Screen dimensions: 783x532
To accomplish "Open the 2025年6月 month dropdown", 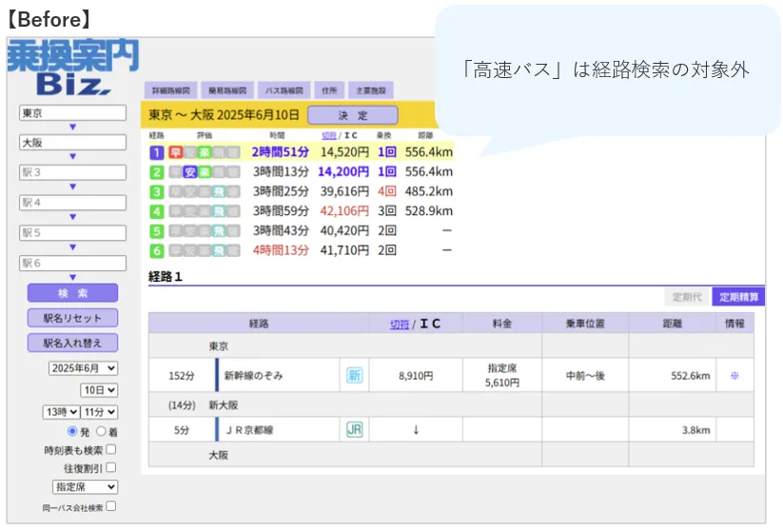I will 83,368.
